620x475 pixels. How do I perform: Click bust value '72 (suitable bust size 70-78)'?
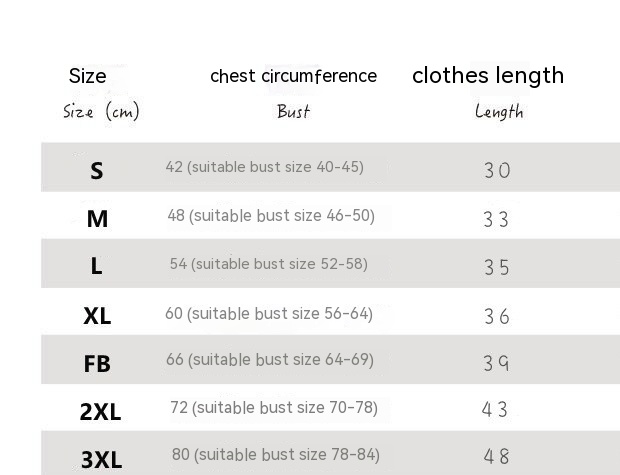274,407
